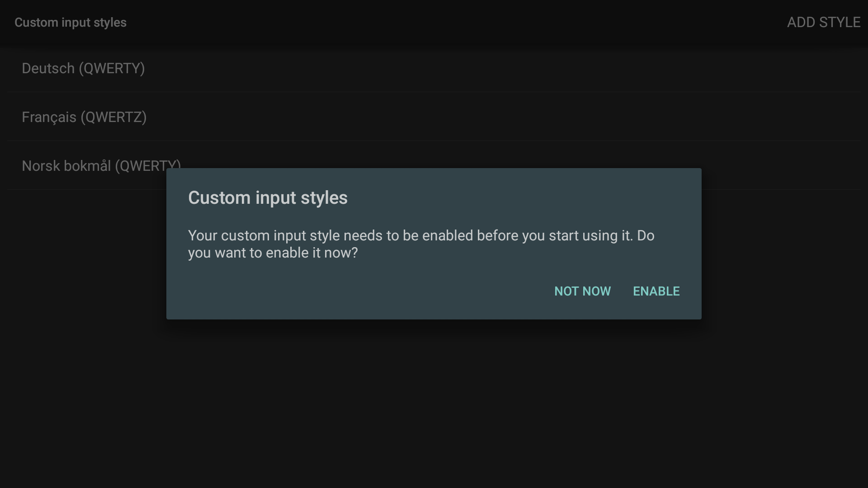
Task: Click the Custom input styles page title
Action: [x=71, y=23]
